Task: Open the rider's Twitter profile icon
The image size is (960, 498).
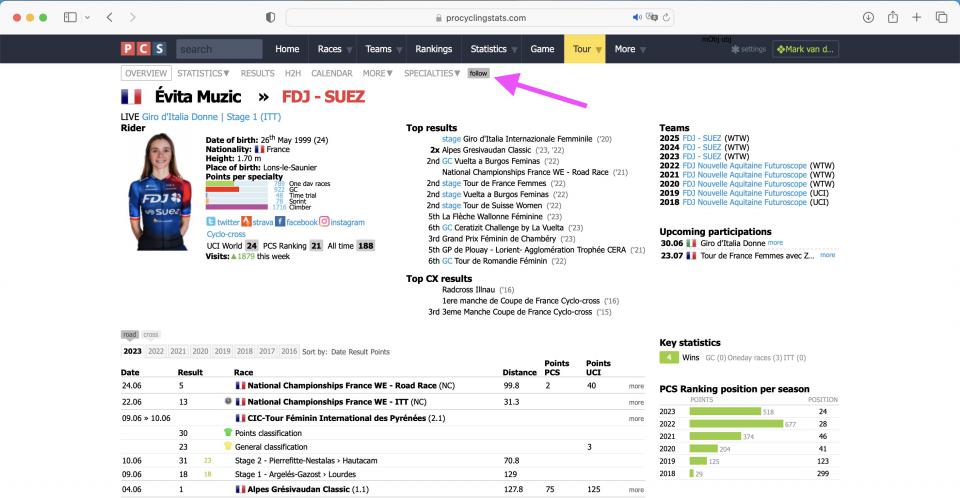Action: pos(211,222)
